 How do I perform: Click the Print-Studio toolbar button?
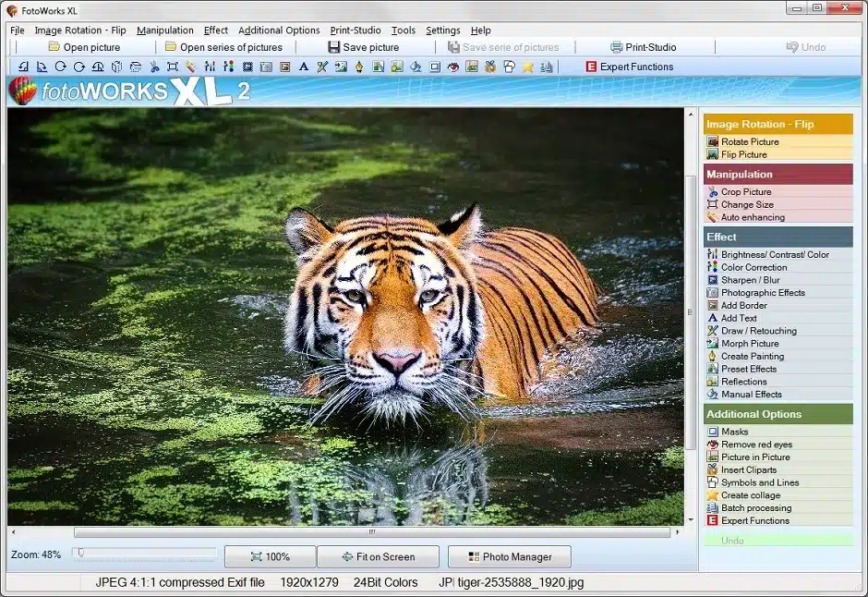[x=644, y=47]
